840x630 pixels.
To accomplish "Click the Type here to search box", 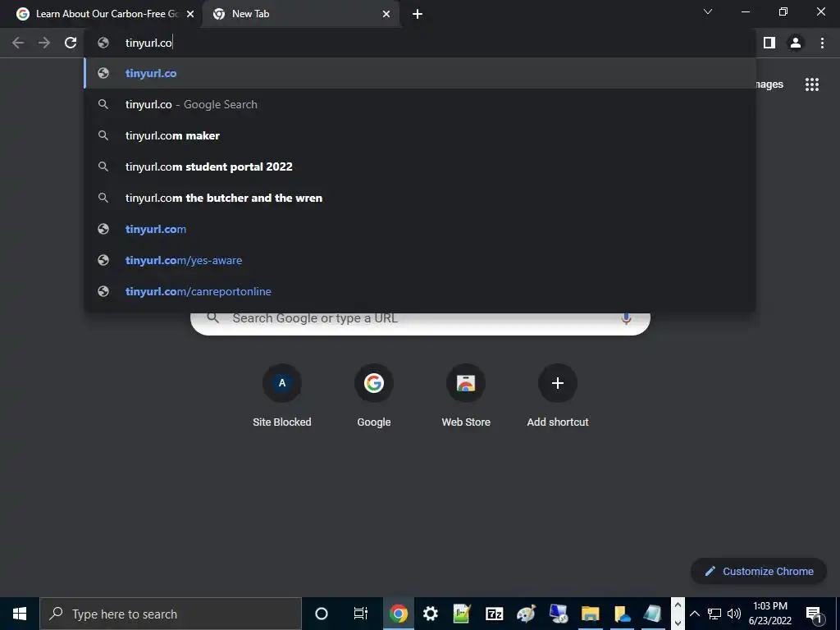I will 171,614.
